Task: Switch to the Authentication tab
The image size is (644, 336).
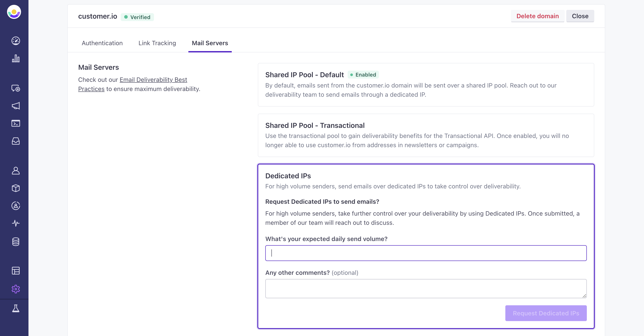Action: coord(102,43)
